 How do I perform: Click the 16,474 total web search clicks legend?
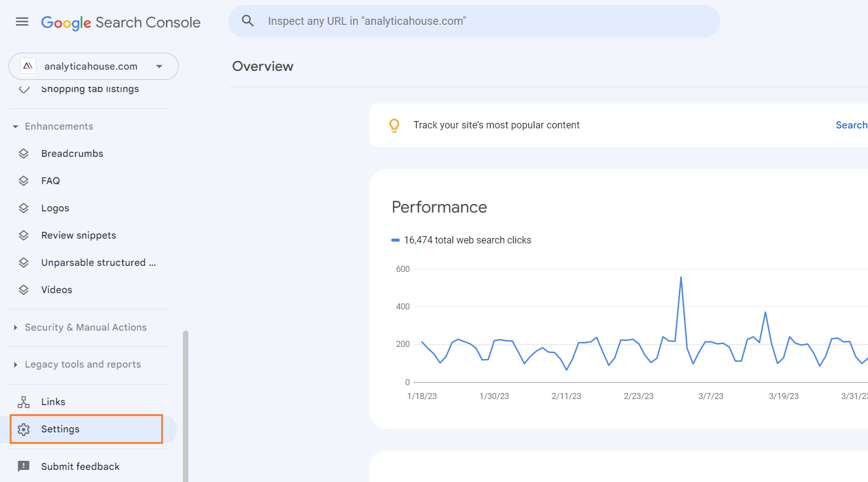point(462,240)
